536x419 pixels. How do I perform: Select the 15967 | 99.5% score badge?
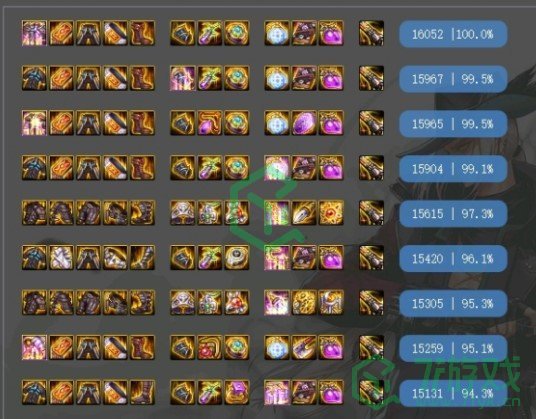[453, 79]
